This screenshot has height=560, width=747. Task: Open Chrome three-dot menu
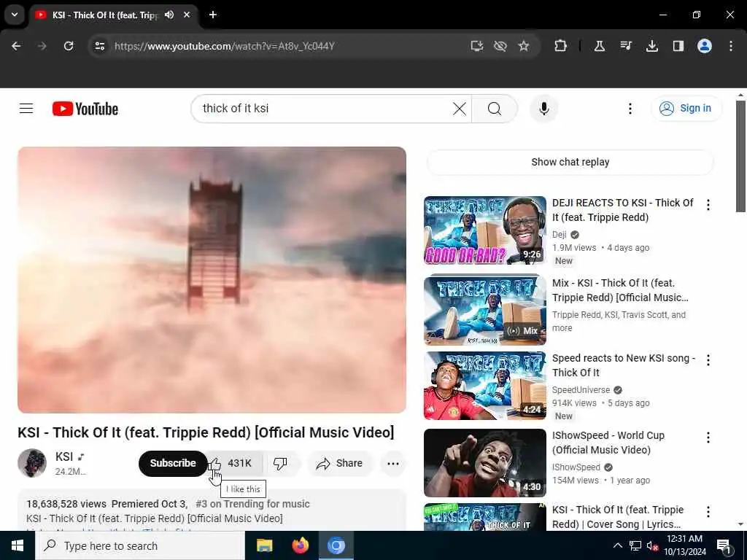(x=730, y=46)
